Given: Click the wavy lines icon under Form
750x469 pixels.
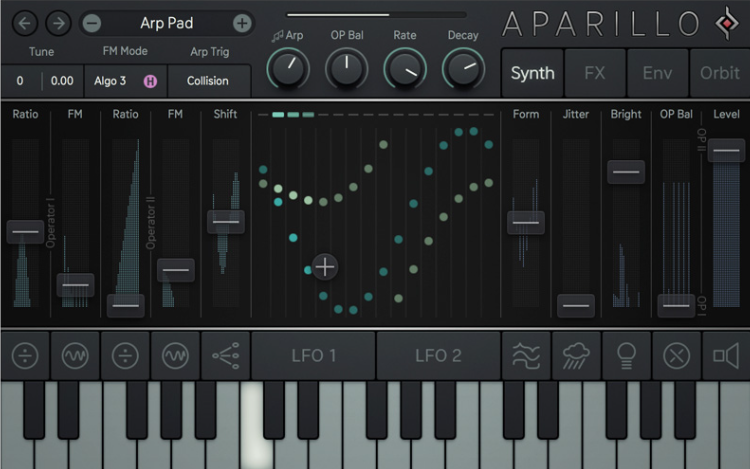Looking at the screenshot, I should [x=526, y=356].
